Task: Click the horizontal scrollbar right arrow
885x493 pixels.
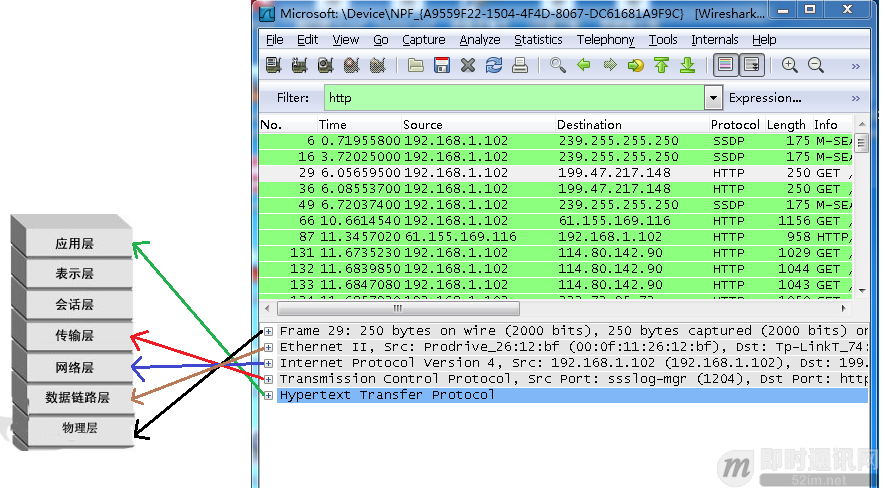Action: [x=843, y=308]
